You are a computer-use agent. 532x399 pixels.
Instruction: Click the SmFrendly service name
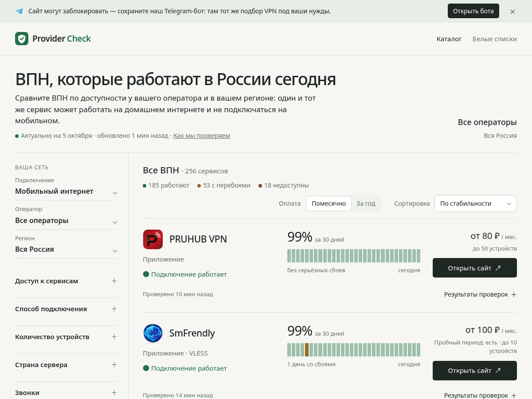point(192,333)
